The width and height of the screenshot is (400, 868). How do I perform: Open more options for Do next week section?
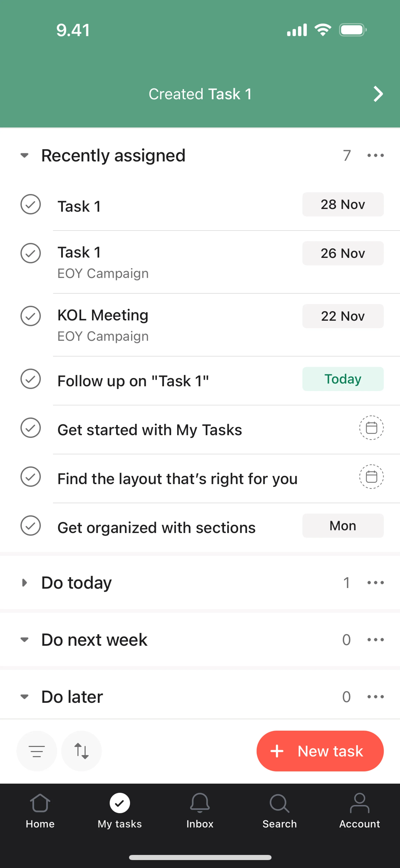pyautogui.click(x=375, y=640)
